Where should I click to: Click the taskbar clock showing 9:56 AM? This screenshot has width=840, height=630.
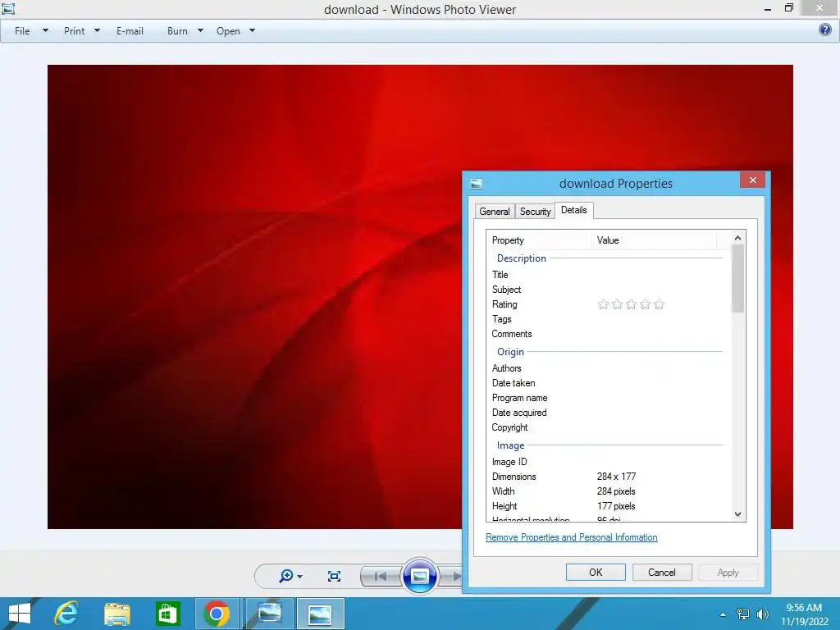coord(804,608)
